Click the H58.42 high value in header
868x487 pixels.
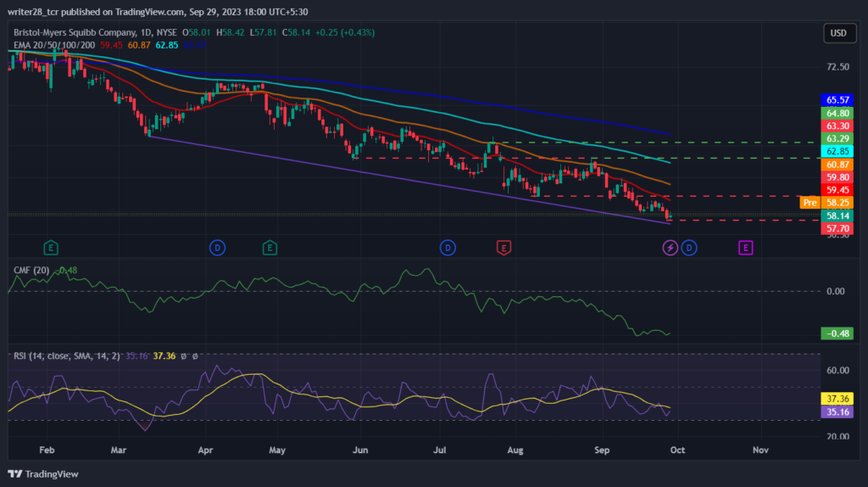[231, 33]
